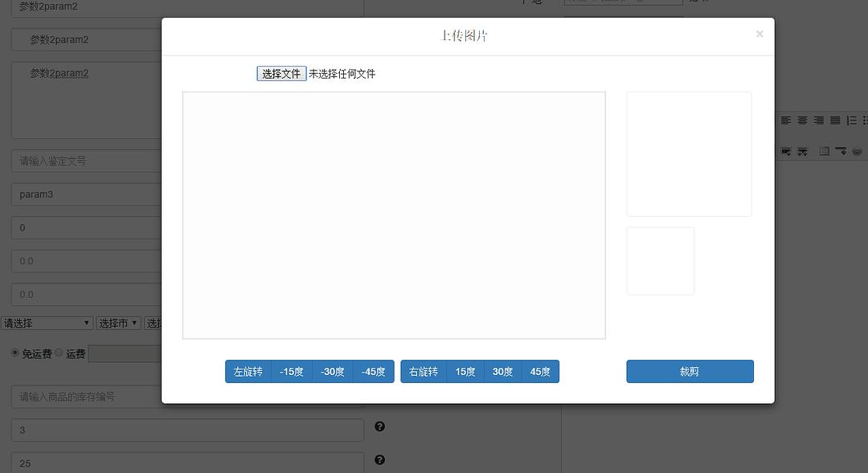Expand the 选择市 city dropdown
Viewport: 868px width, 473px height.
tap(118, 322)
